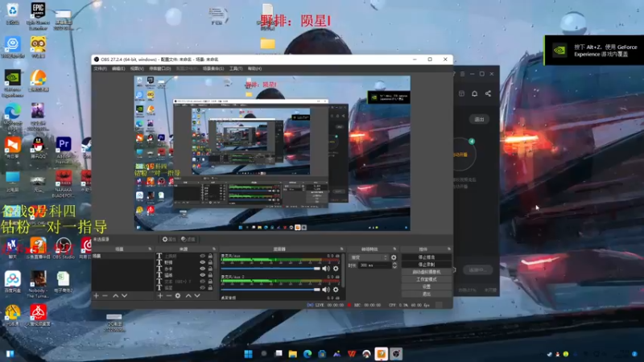Open source properties gear in Sources panel
Screen dimensions: 644x362
[x=178, y=295]
